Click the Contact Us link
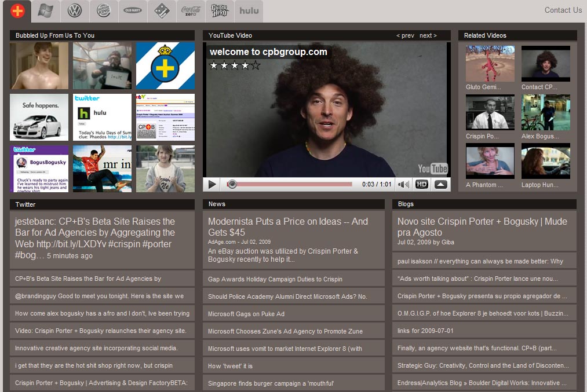Image resolution: width=587 pixels, height=392 pixels. 563,10
